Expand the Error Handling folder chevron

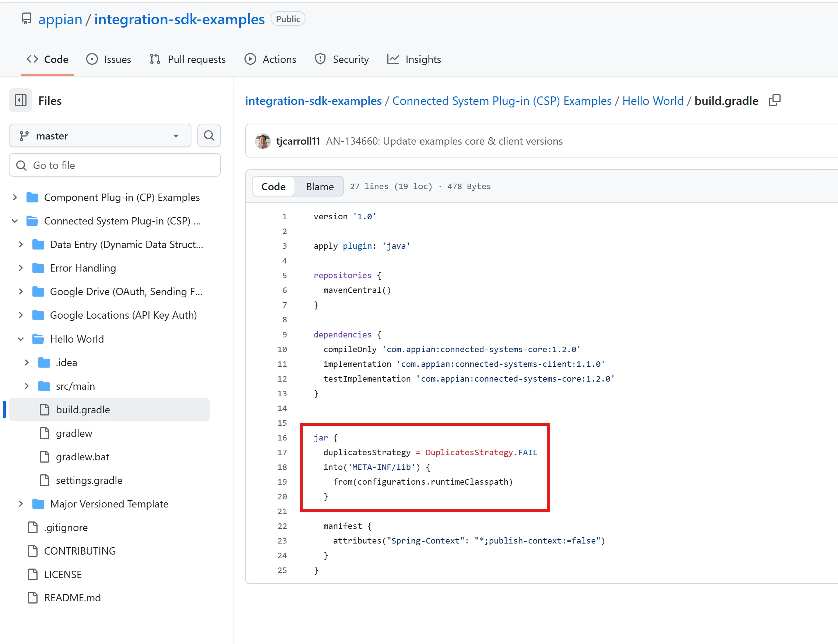tap(21, 268)
